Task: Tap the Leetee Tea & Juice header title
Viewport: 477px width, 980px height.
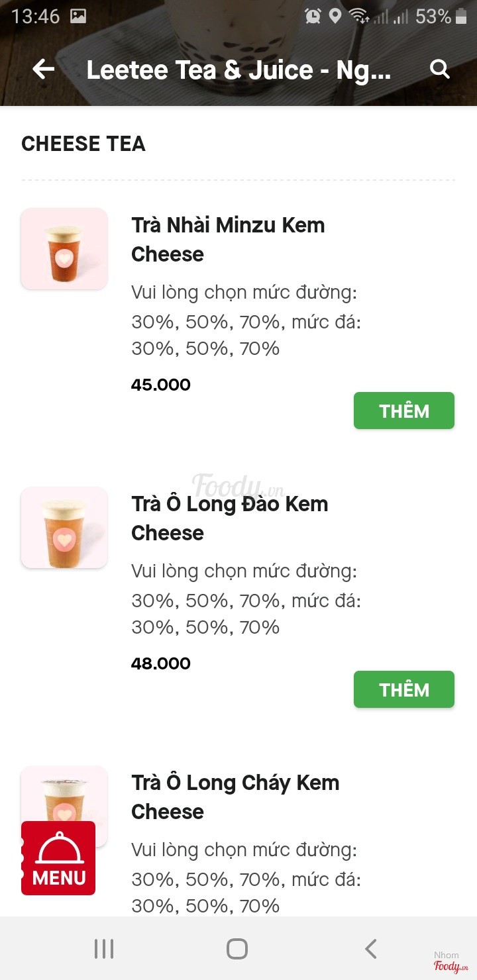Action: tap(238, 70)
